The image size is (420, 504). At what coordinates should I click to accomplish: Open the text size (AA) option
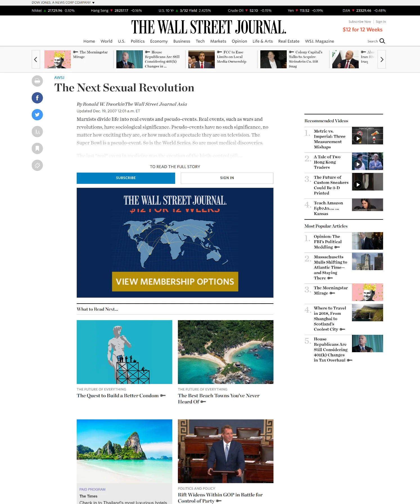(x=37, y=132)
